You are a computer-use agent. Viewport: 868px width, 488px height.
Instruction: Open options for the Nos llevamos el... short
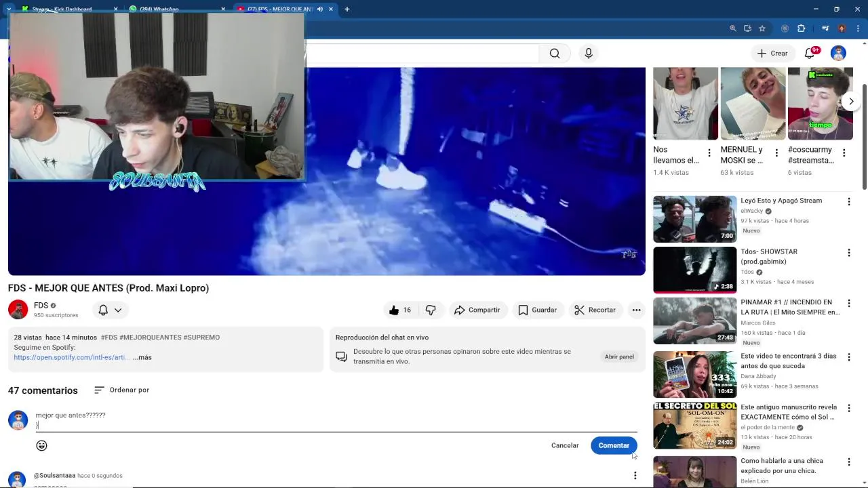709,153
